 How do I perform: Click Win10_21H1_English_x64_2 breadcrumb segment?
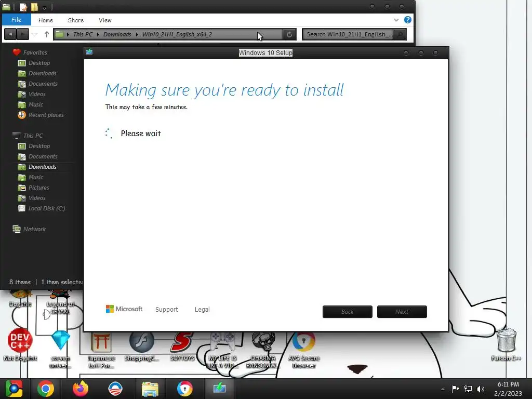point(177,34)
